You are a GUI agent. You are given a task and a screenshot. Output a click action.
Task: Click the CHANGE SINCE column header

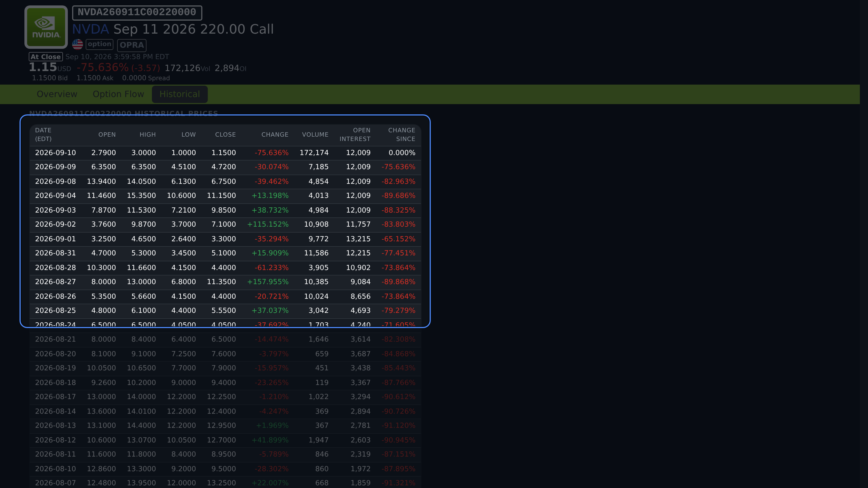click(402, 135)
